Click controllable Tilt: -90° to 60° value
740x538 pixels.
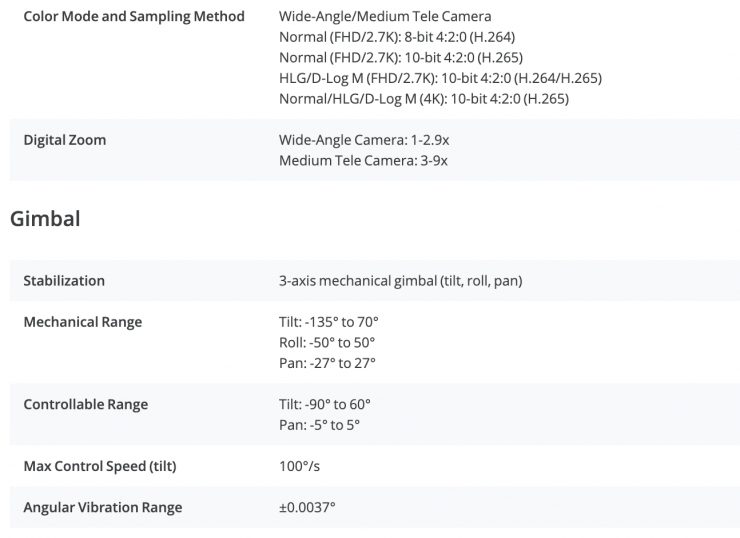(x=324, y=404)
